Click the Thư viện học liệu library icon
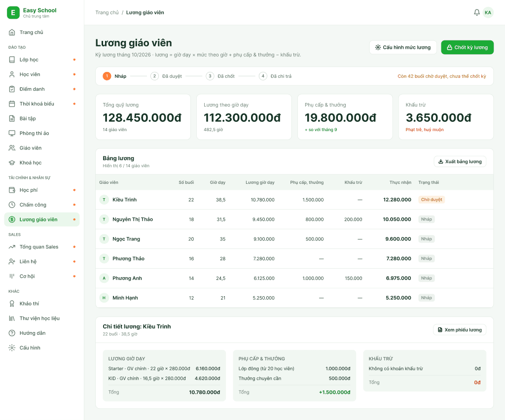Viewport: 505px width, 420px height. pyautogui.click(x=12, y=318)
